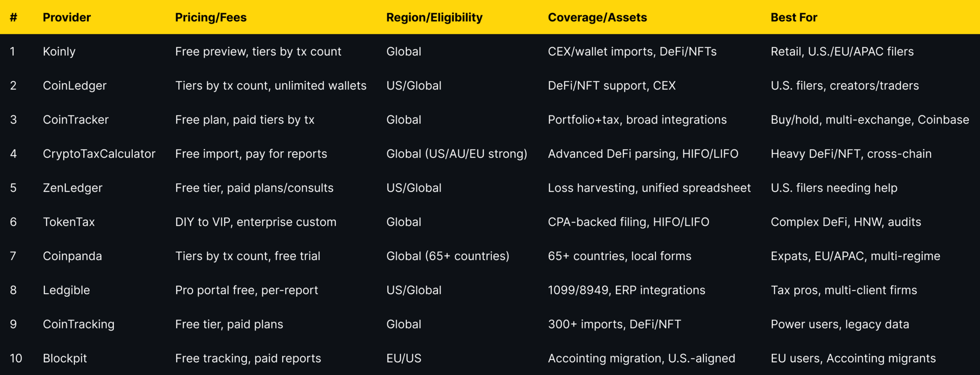Select the Best For column header

794,17
